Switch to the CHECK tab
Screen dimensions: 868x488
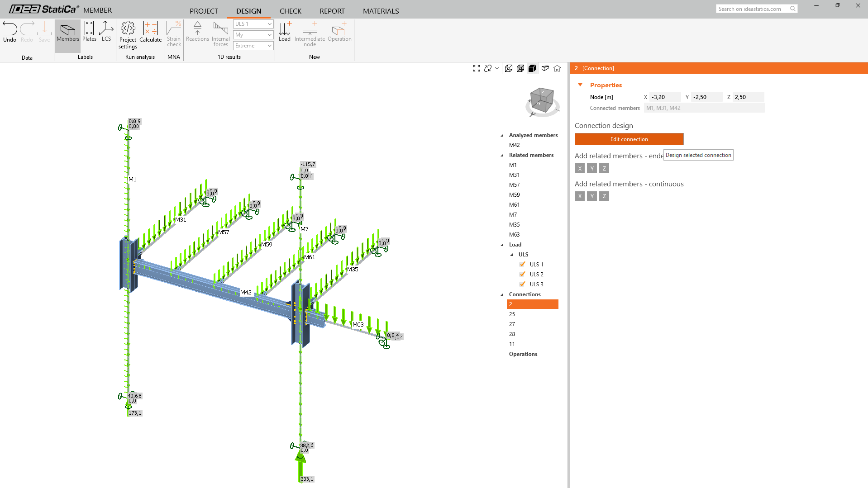click(291, 11)
